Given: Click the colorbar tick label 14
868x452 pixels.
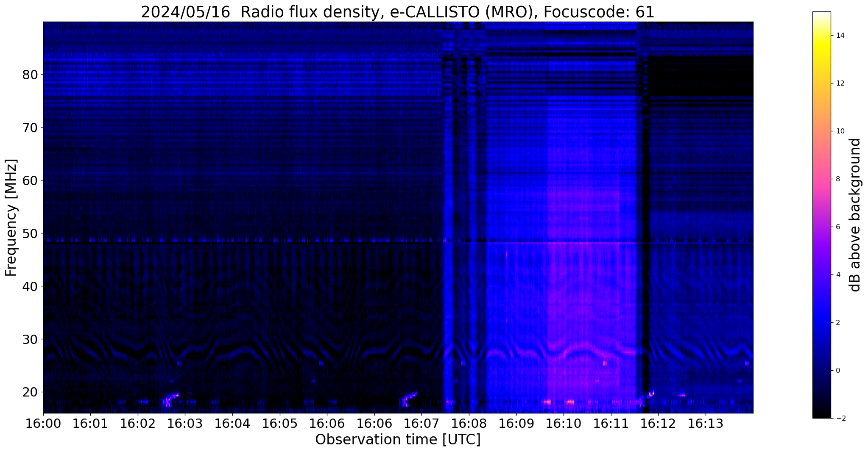Looking at the screenshot, I should (x=840, y=36).
